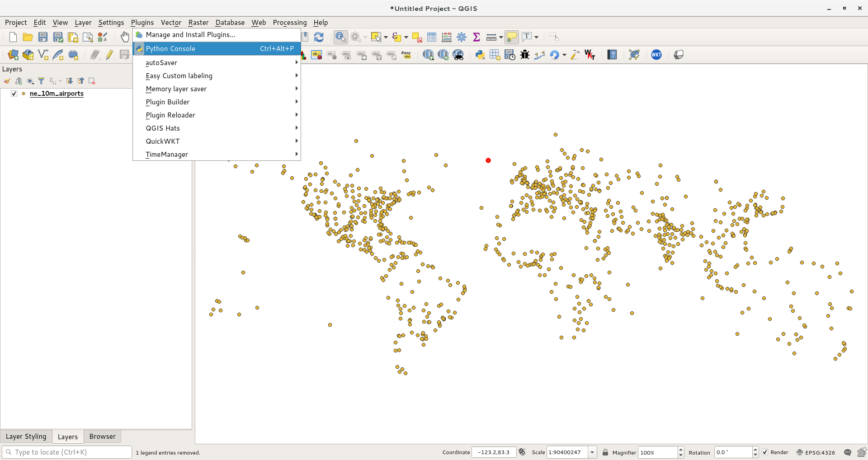Open the attribute table icon

tap(432, 37)
